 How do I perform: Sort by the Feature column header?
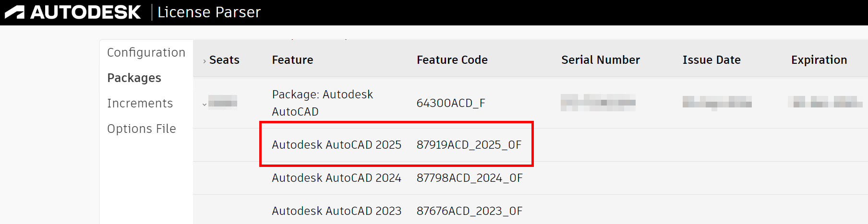[x=292, y=60]
